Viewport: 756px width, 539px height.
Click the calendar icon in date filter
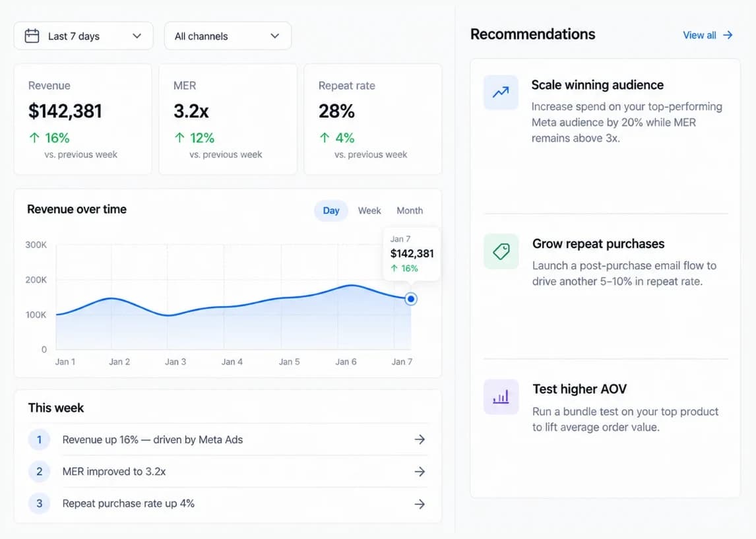[x=32, y=36]
